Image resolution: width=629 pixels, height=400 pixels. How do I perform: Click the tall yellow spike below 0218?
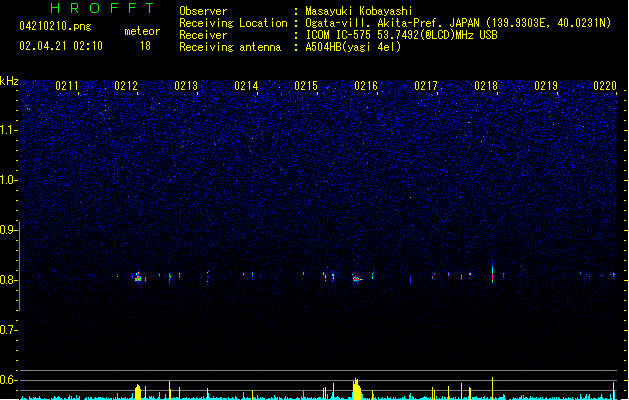(493, 388)
